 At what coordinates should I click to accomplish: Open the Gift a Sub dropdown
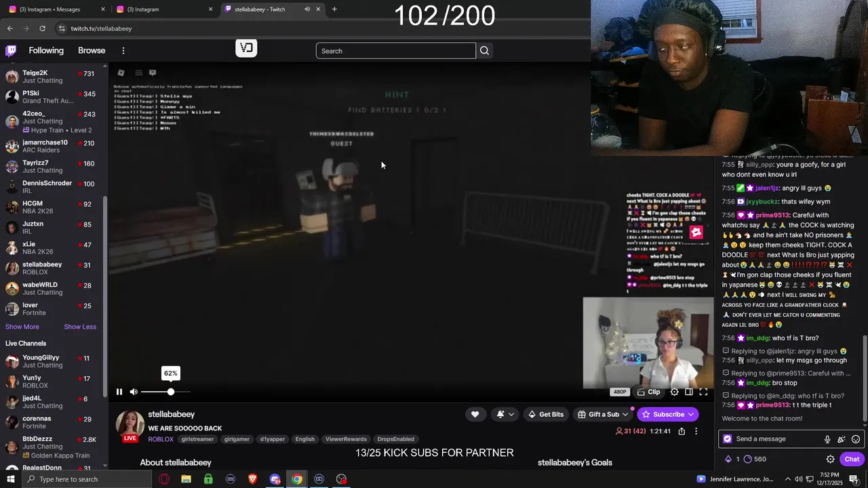click(603, 414)
